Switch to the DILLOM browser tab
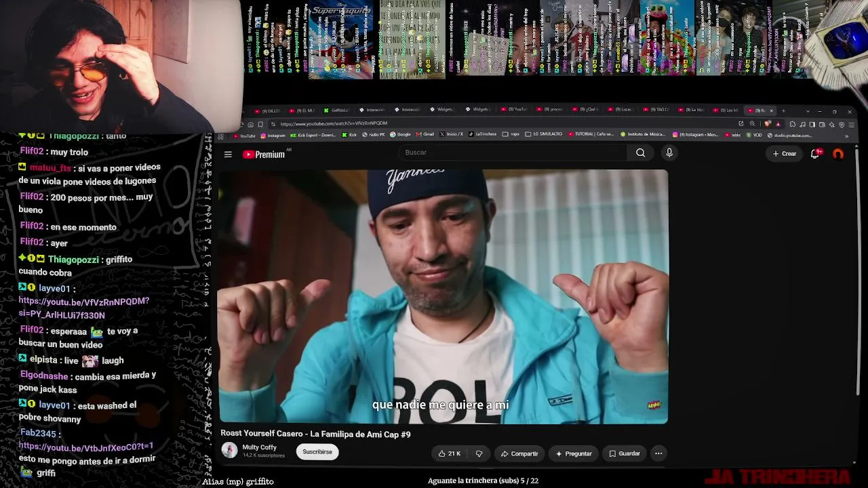This screenshot has height=488, width=868. (x=267, y=110)
